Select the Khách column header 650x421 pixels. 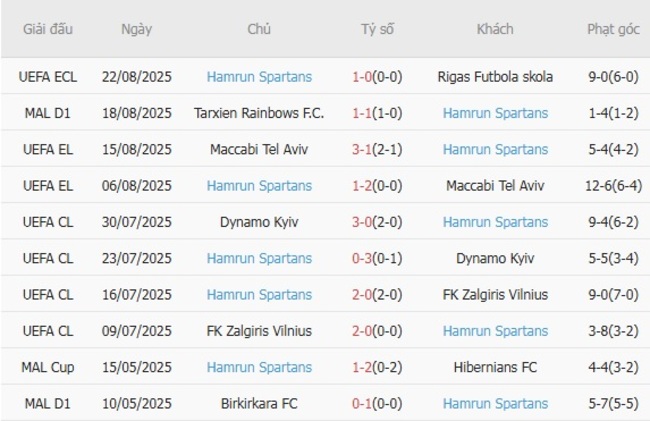tap(495, 29)
